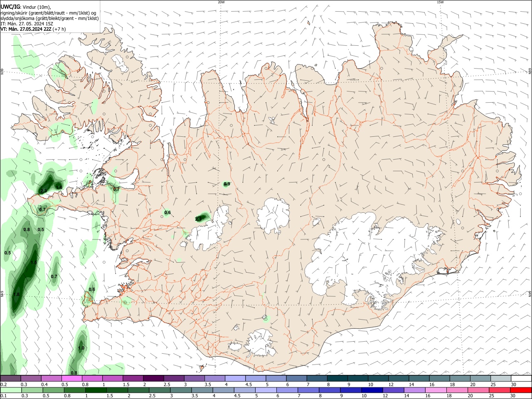Click the '1.6' precipitation value near Snæfellsnes
Viewport: 532px width, 399px height.
[x=59, y=187]
